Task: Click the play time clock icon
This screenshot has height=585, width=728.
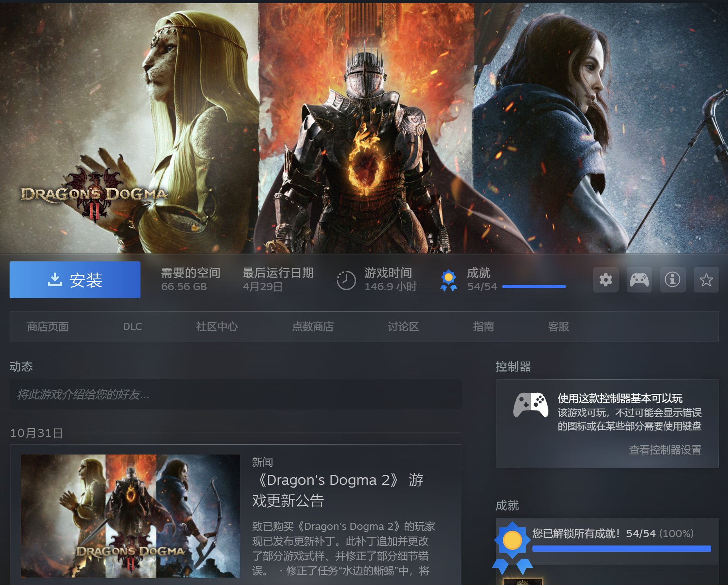Action: 346,280
